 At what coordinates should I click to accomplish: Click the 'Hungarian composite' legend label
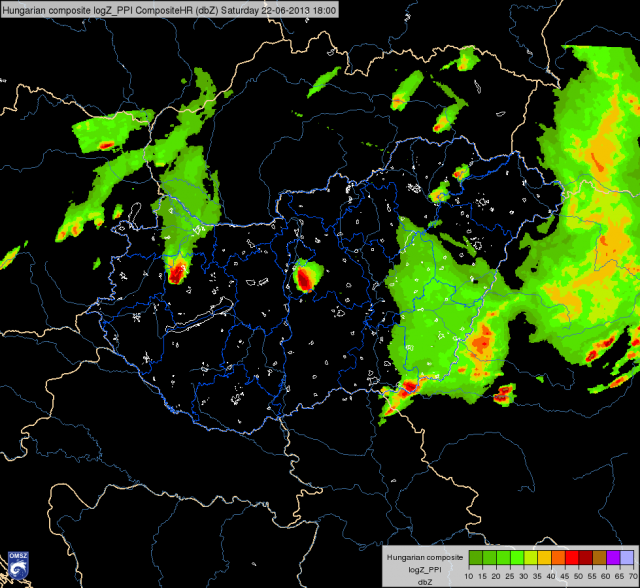(x=425, y=557)
